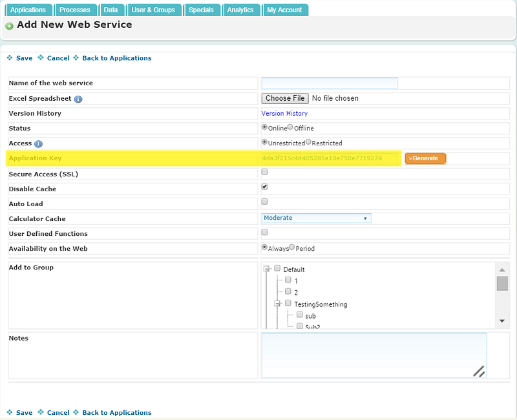The width and height of the screenshot is (517, 420).
Task: Open the Applications tab
Action: click(28, 10)
